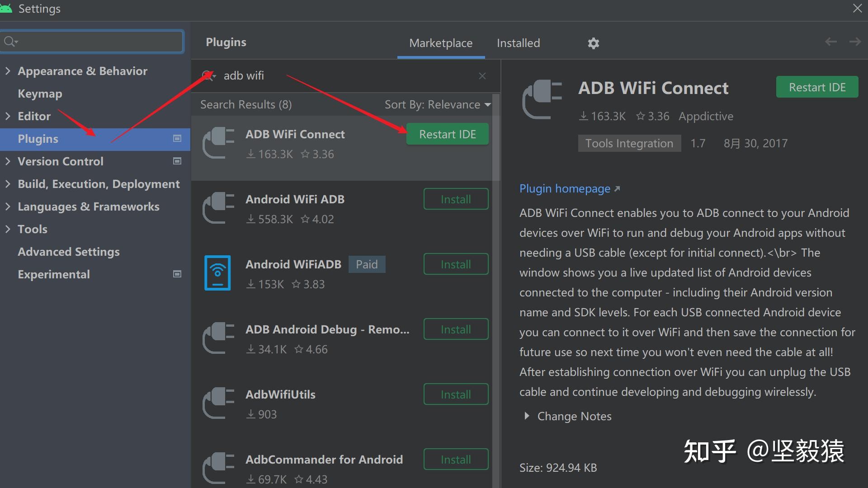Click the AdbWifiUtils plugin icon
The image size is (868, 488).
pos(218,403)
